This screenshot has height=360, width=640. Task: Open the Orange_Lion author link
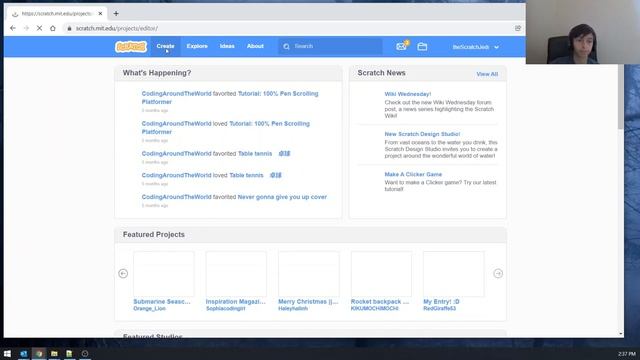[x=149, y=309]
